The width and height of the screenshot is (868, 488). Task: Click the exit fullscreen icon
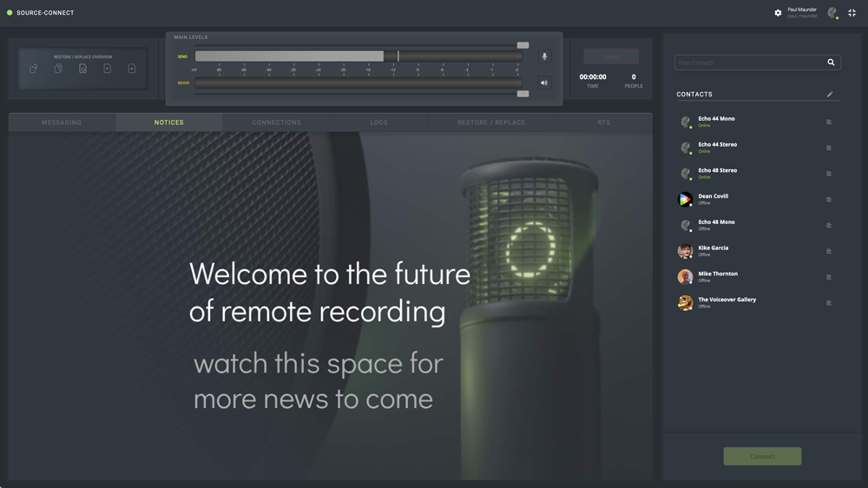(x=852, y=13)
